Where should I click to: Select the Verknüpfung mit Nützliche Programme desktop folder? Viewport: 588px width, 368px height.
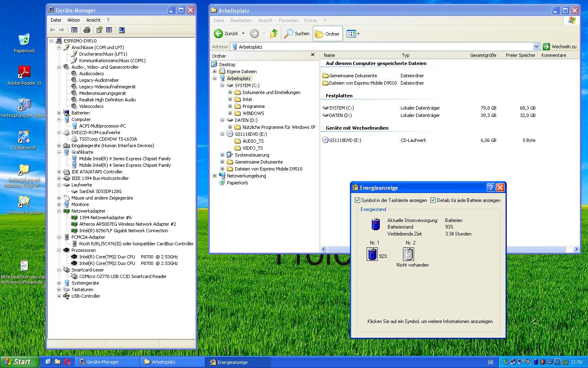tap(24, 175)
